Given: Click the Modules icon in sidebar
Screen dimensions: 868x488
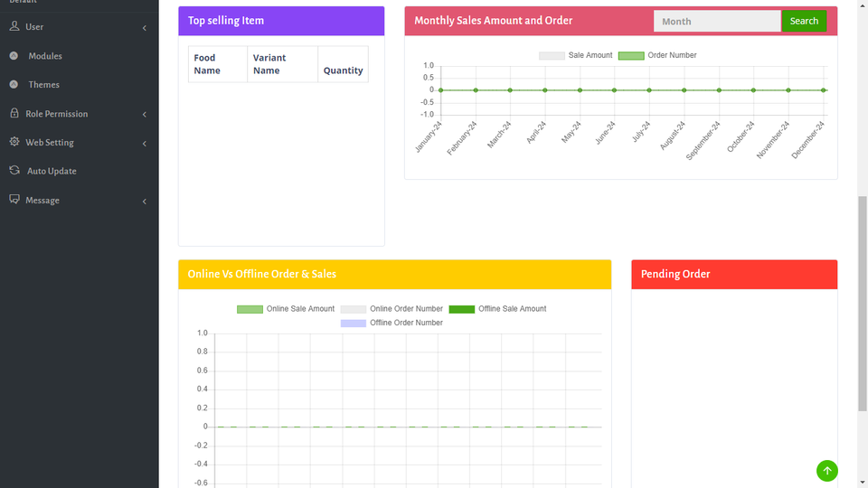Looking at the screenshot, I should coord(14,55).
